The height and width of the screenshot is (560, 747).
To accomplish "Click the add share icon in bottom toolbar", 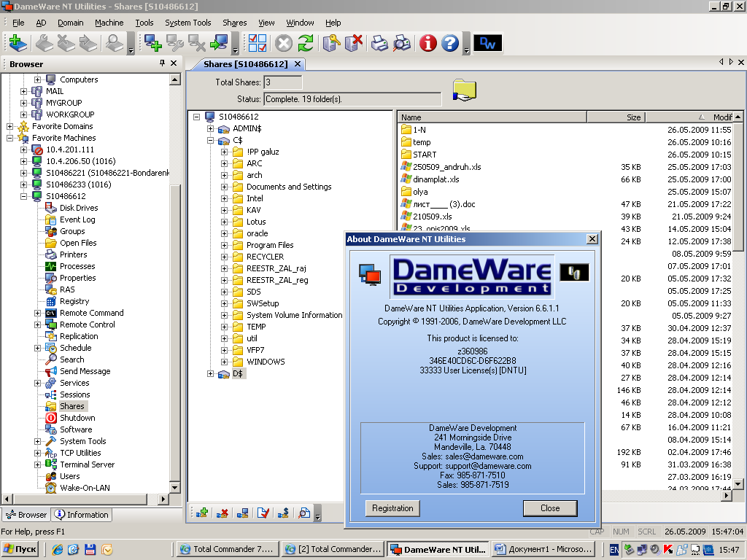I will point(202,513).
